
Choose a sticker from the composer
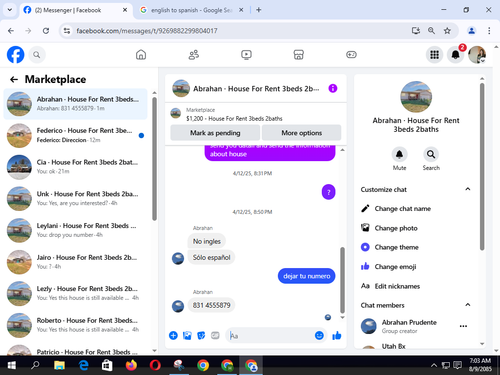point(201,335)
